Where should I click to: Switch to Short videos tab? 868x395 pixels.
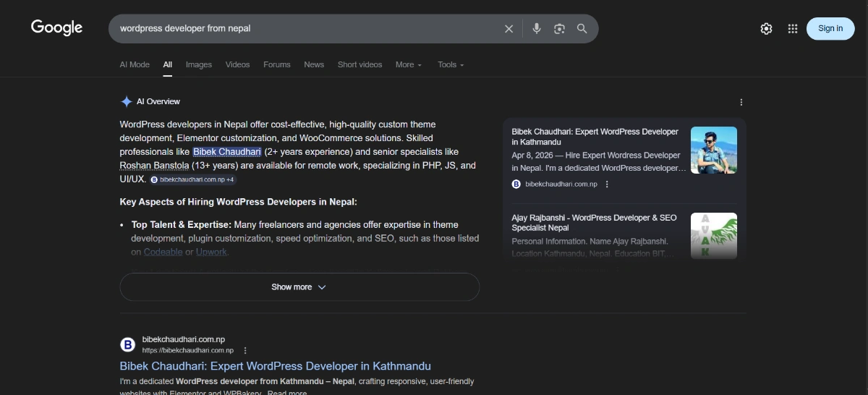pyautogui.click(x=359, y=64)
